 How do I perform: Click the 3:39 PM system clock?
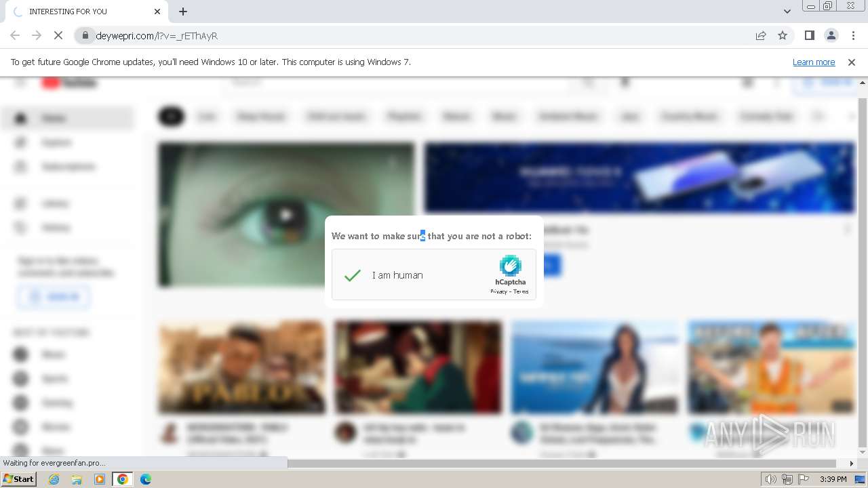click(x=833, y=479)
